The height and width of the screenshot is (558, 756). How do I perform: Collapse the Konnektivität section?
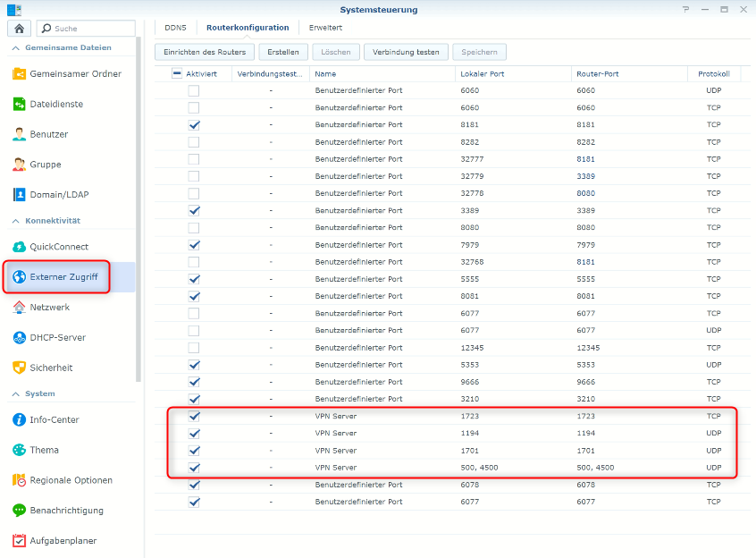point(15,221)
